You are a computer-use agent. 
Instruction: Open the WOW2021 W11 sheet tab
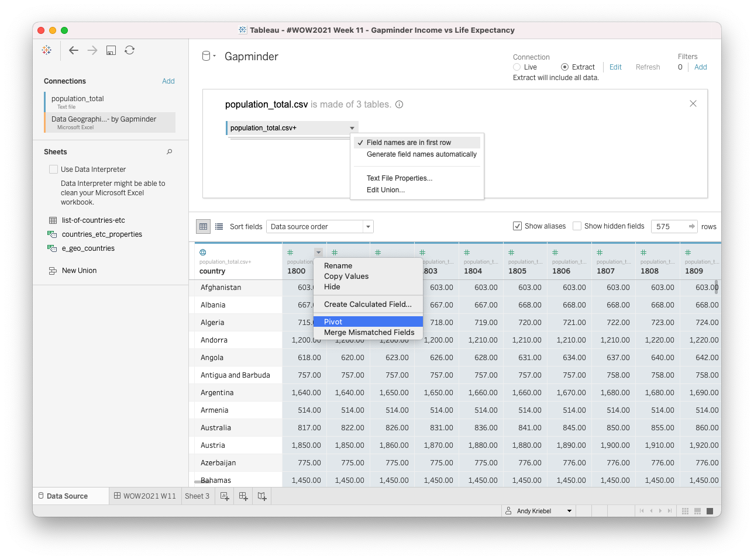pyautogui.click(x=145, y=496)
